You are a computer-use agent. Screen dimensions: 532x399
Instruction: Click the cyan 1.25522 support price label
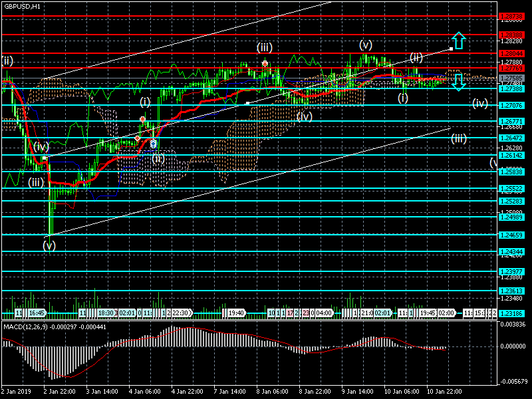click(512, 188)
